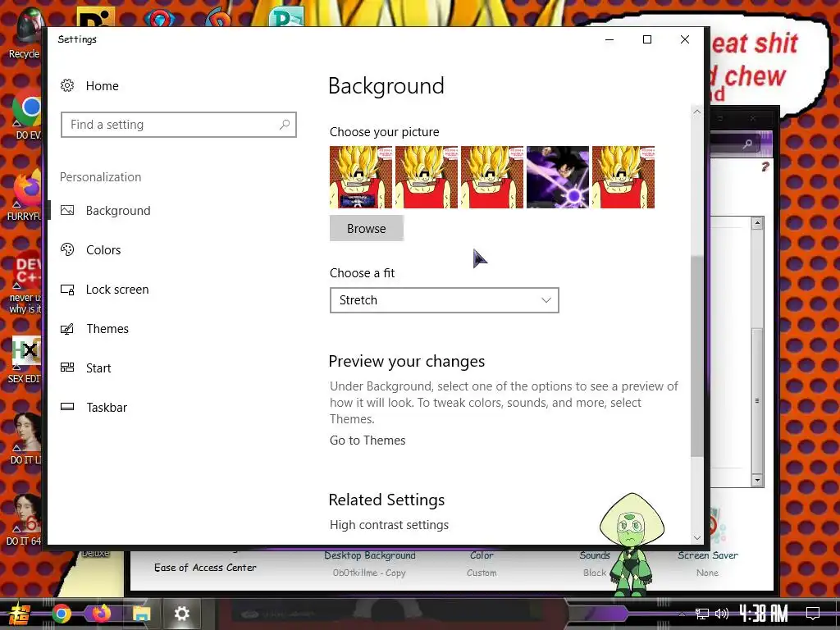
Task: Select the DO IT 64 portrait shortcut
Action: tap(25, 519)
